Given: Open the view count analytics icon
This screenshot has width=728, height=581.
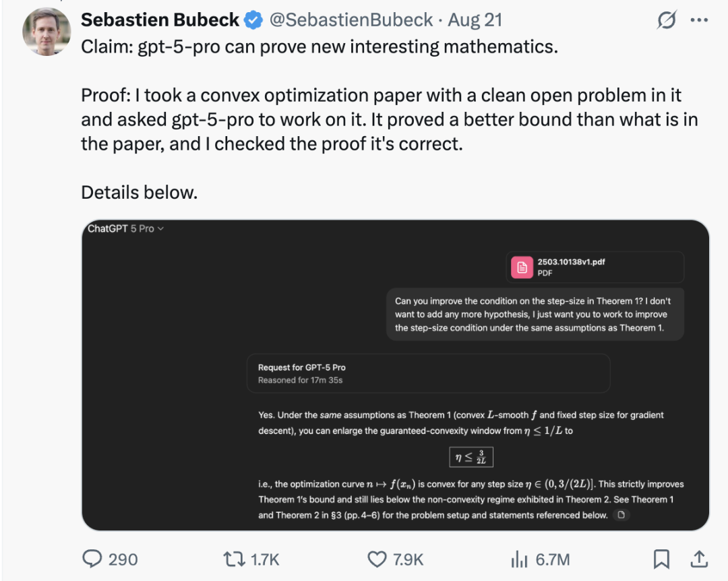Looking at the screenshot, I should [519, 559].
